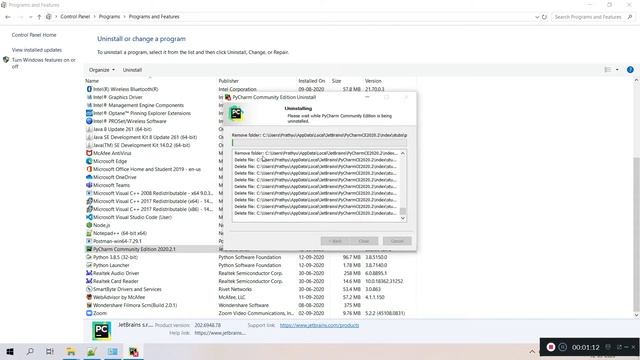Open View installed updates link
Screen dimensions: 640x360
coord(37,50)
